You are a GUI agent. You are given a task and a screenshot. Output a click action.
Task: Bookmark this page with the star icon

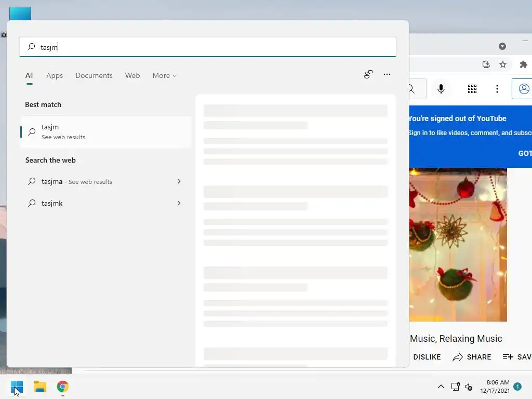[503, 64]
